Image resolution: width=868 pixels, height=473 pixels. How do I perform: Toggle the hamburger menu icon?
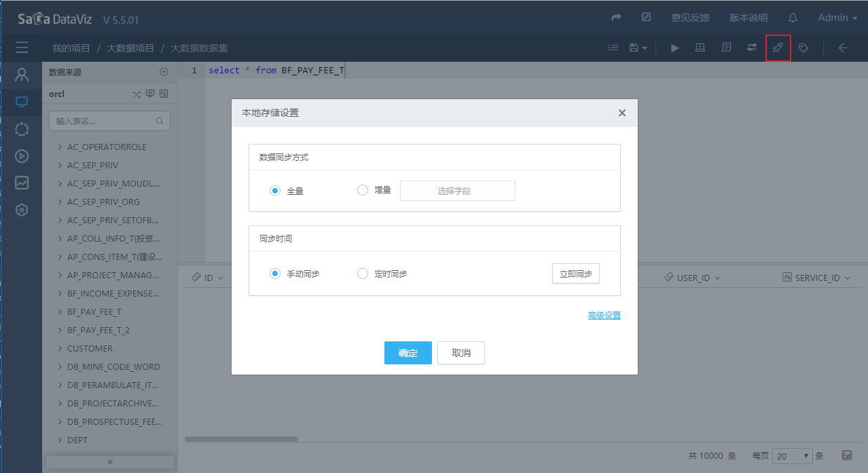point(22,48)
